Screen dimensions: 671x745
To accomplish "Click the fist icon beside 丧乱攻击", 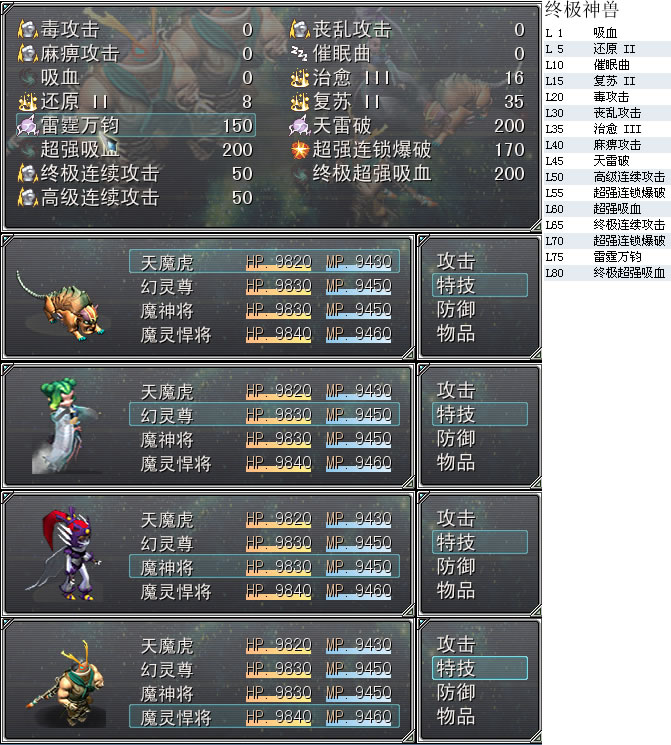I will pyautogui.click(x=299, y=29).
